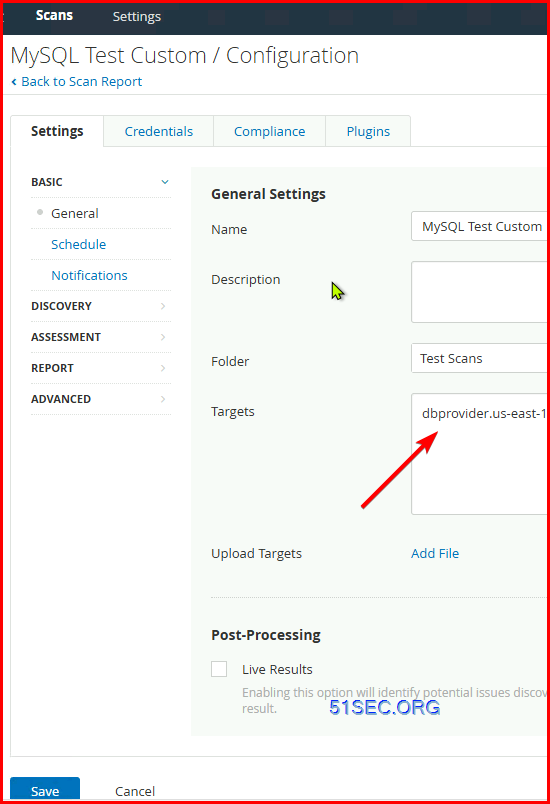550x804 pixels.
Task: Open the Schedule settings item
Action: click(x=78, y=244)
